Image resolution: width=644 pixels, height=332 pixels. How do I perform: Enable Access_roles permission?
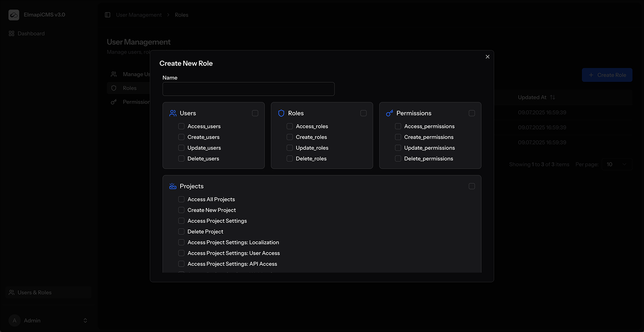[290, 126]
